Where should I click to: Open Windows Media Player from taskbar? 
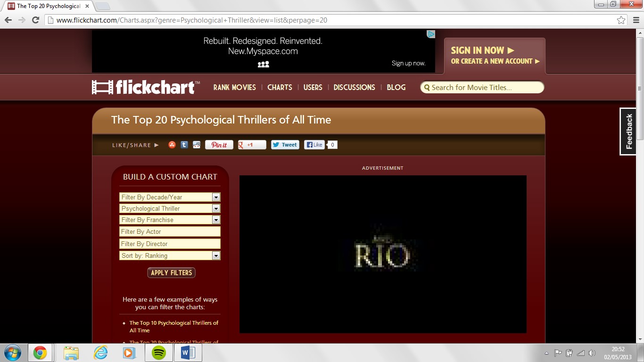pyautogui.click(x=129, y=353)
